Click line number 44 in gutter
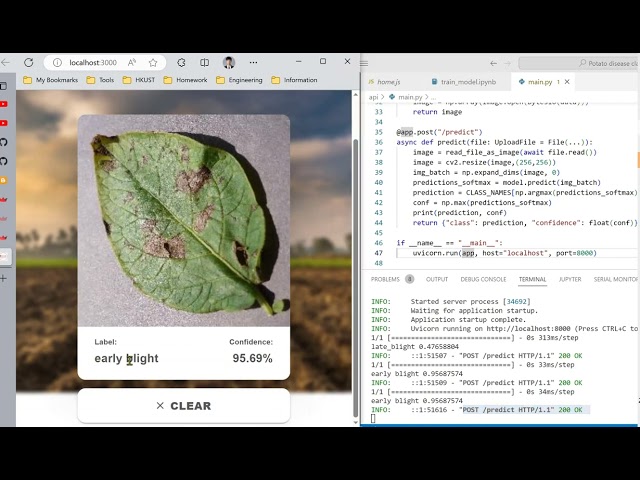The height and width of the screenshot is (480, 640). tap(378, 223)
